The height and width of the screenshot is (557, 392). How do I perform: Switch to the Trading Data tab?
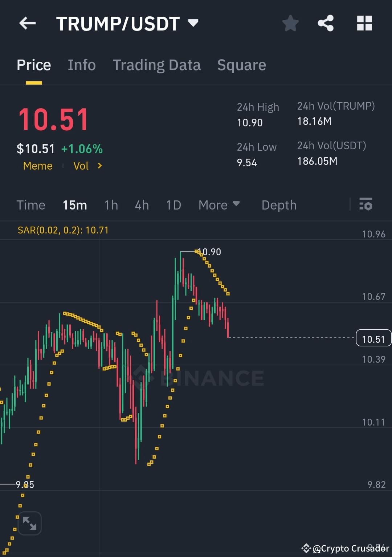coord(157,65)
